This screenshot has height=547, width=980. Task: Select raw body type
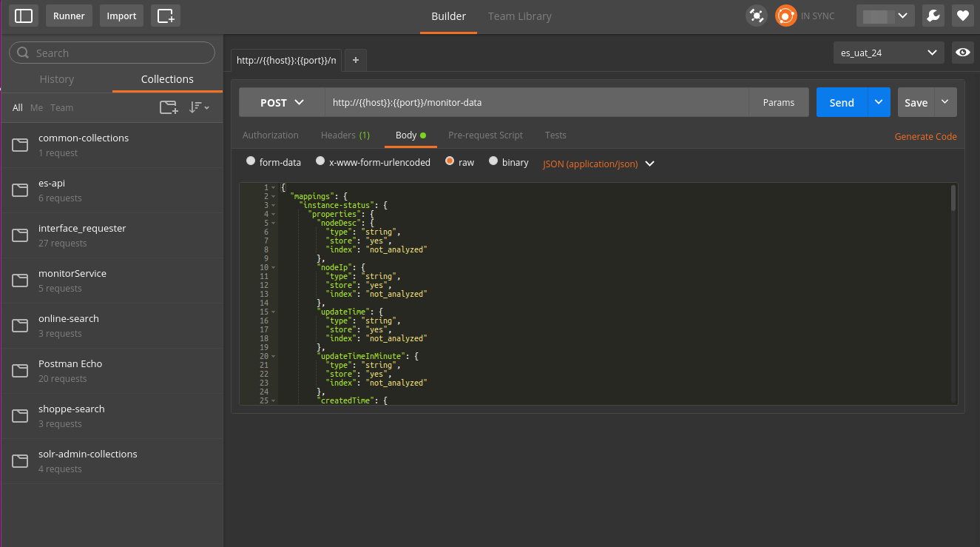click(x=450, y=161)
